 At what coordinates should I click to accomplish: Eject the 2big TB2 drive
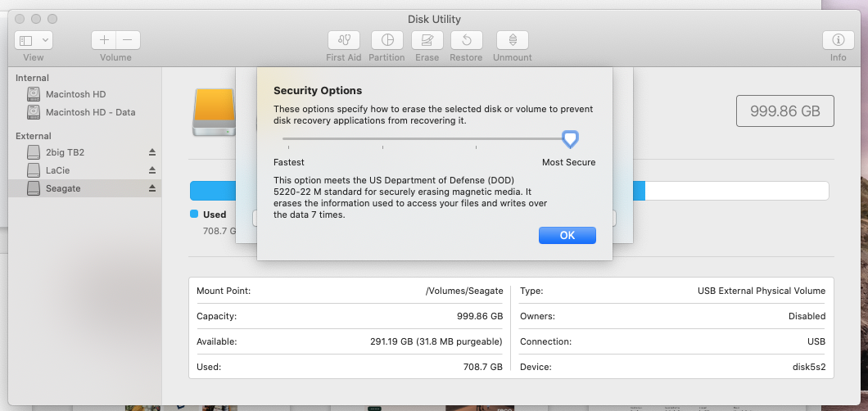click(x=151, y=152)
